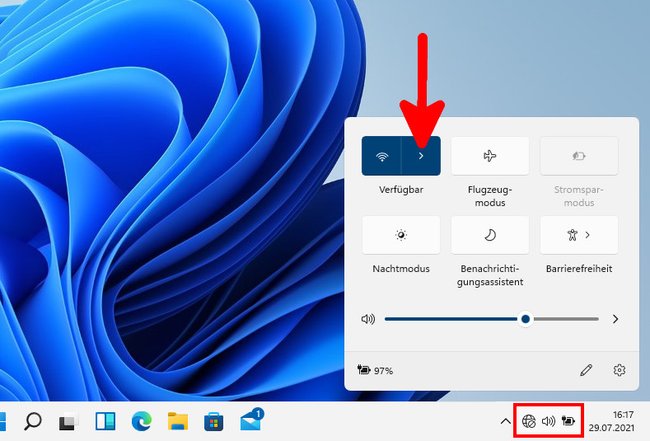Click the battery 97% indicator
Image resolution: width=650 pixels, height=441 pixels.
pyautogui.click(x=375, y=370)
